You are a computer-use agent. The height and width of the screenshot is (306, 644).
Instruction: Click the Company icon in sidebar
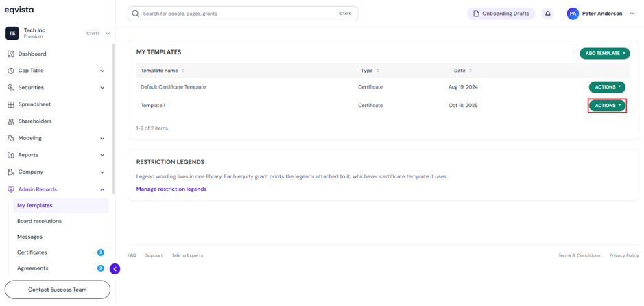(x=11, y=172)
